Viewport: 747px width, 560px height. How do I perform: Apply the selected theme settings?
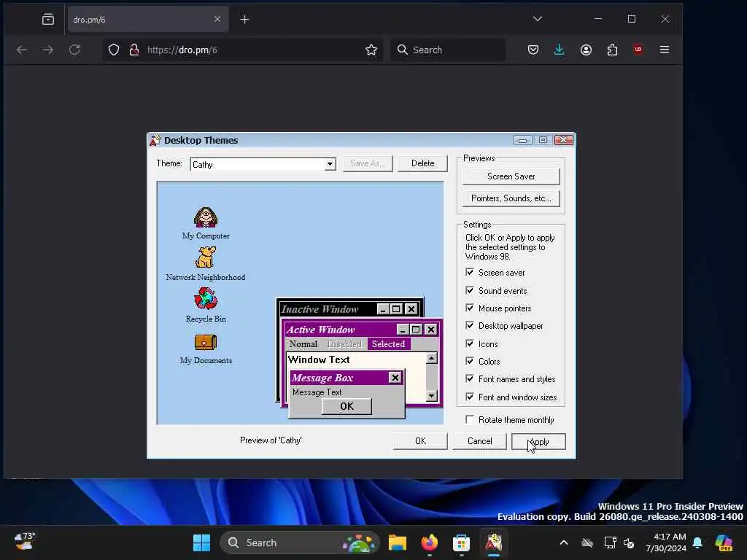[x=538, y=441]
